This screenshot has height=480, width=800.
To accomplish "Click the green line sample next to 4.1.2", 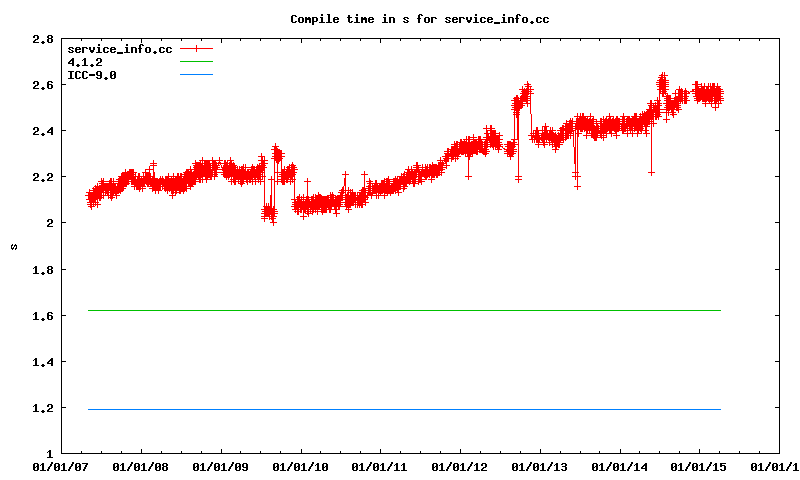I will (x=197, y=62).
